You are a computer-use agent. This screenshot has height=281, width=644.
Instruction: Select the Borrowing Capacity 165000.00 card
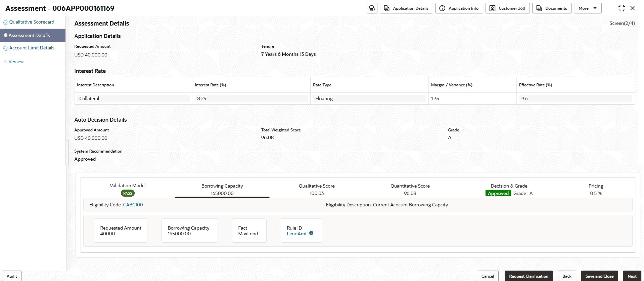(x=190, y=231)
